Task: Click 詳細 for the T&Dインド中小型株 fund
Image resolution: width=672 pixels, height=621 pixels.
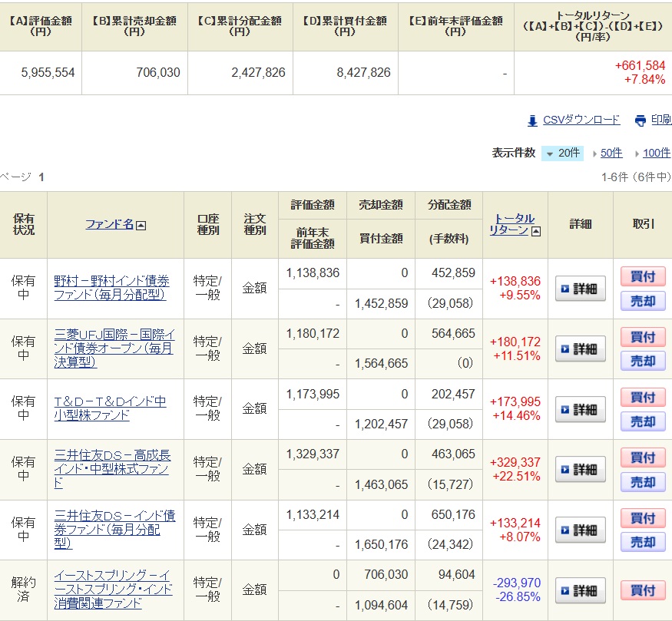Action: (x=580, y=409)
